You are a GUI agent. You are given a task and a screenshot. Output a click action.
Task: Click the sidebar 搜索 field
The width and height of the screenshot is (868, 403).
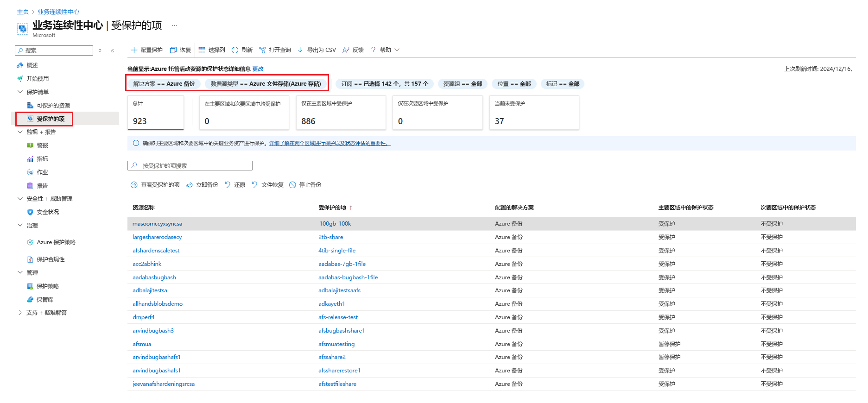pyautogui.click(x=54, y=50)
